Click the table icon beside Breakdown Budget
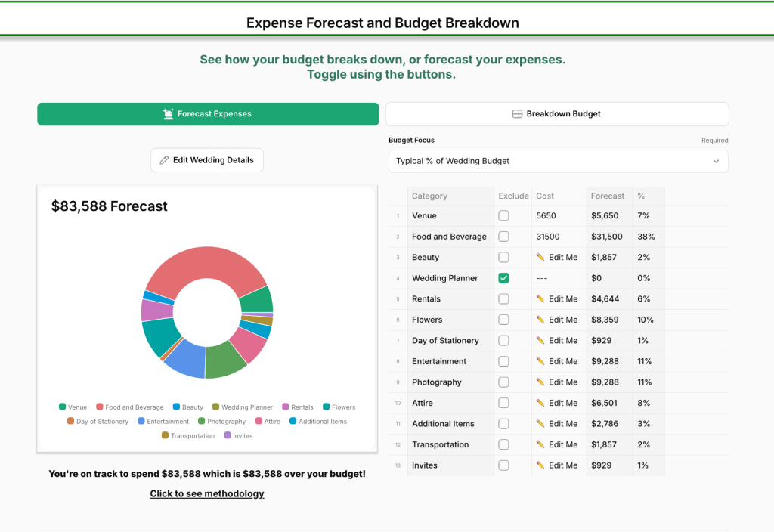Image resolution: width=774 pixels, height=532 pixels. pos(518,114)
